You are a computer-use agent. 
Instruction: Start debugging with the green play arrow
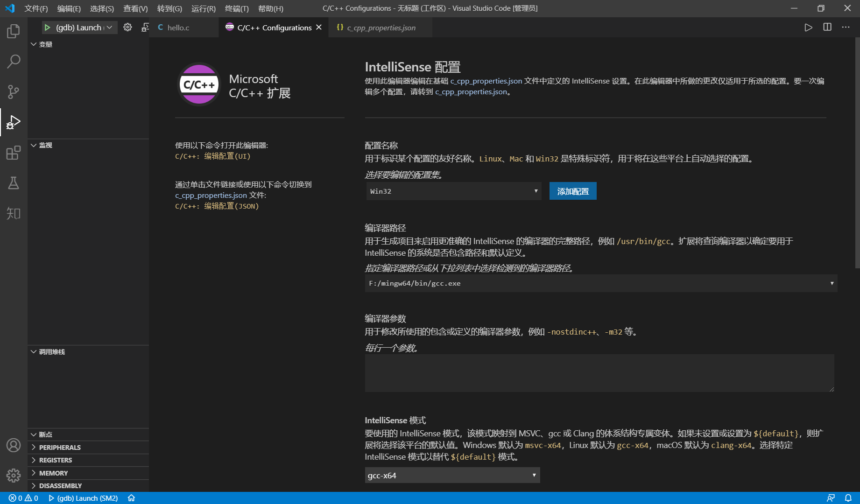pos(47,28)
